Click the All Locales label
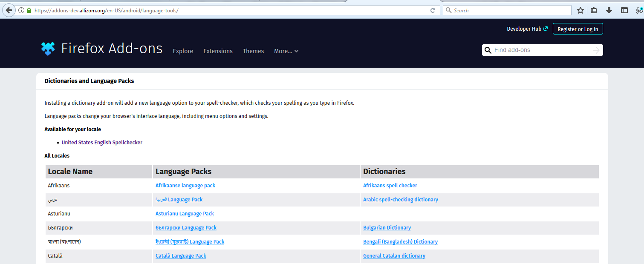Image resolution: width=644 pixels, height=264 pixels. (x=57, y=156)
